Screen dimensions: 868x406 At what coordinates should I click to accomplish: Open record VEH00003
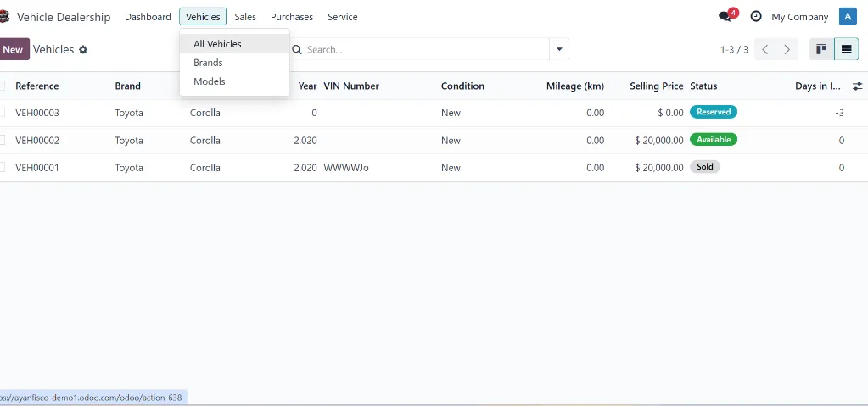pyautogui.click(x=37, y=113)
